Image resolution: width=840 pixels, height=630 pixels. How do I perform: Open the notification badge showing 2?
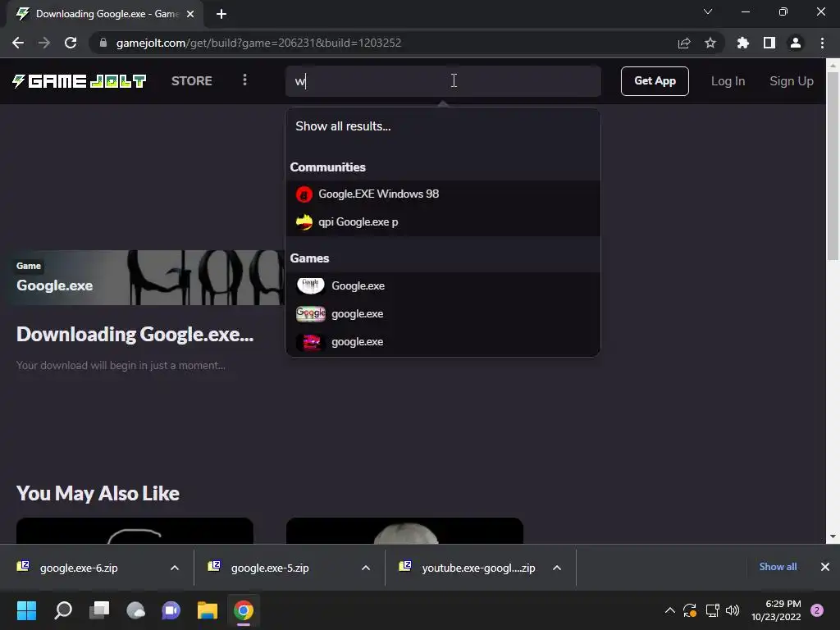pyautogui.click(x=816, y=610)
